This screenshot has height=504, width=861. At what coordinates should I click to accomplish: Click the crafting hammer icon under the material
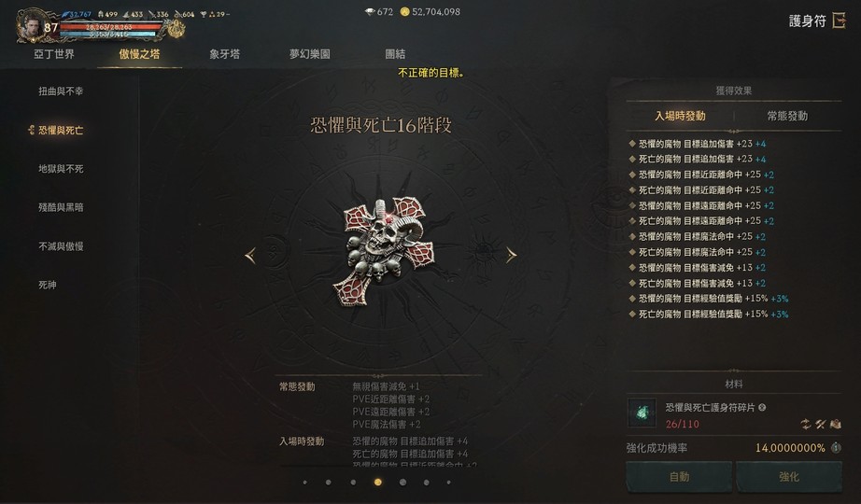[820, 424]
